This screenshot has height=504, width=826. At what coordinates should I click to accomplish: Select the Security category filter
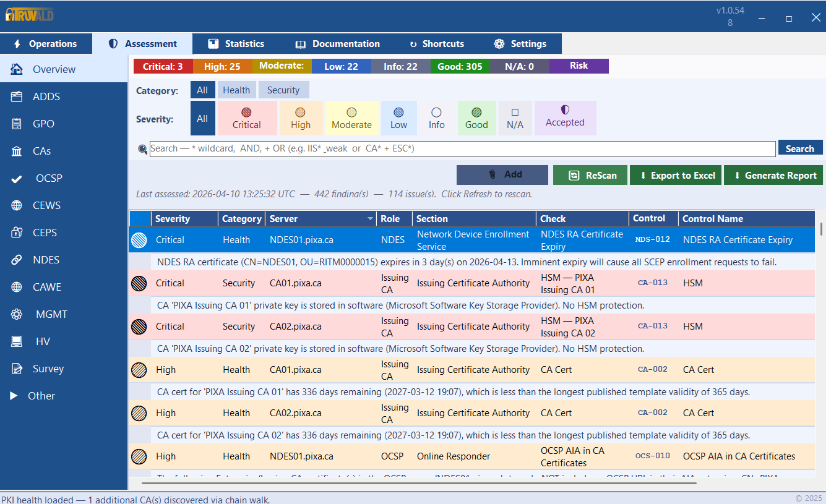pos(283,90)
